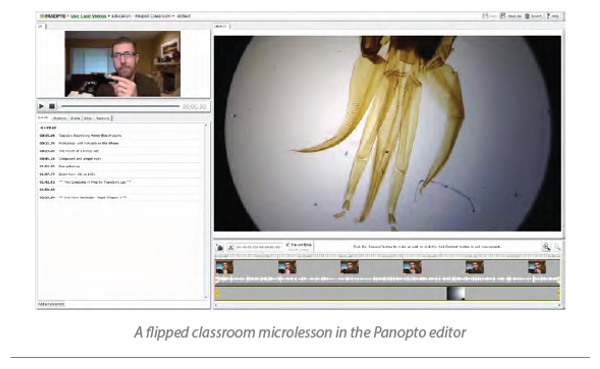600x369 pixels.
Task: Click the timeline selection time range field
Action: pos(259,247)
